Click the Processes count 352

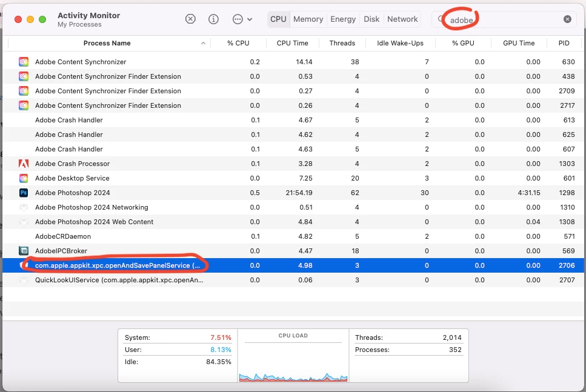(x=455, y=350)
